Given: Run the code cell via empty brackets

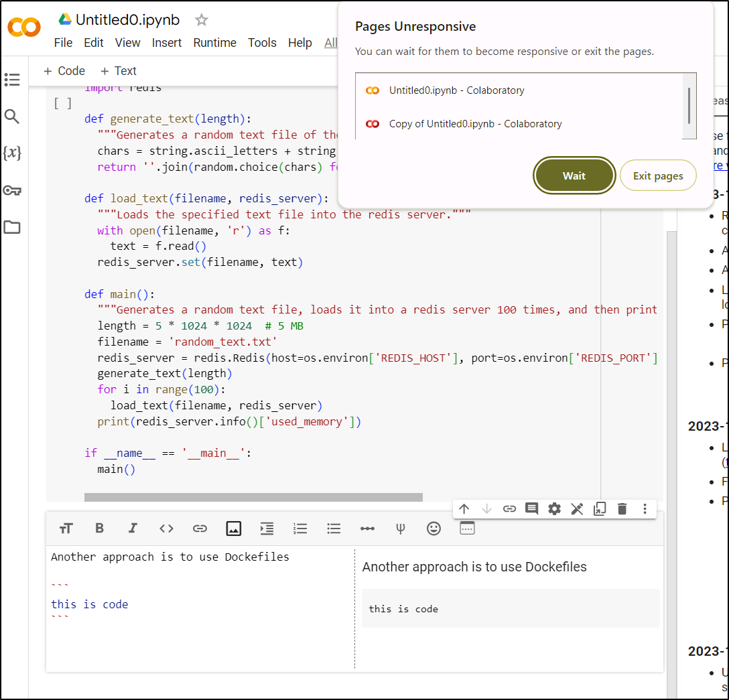Looking at the screenshot, I should (x=63, y=103).
